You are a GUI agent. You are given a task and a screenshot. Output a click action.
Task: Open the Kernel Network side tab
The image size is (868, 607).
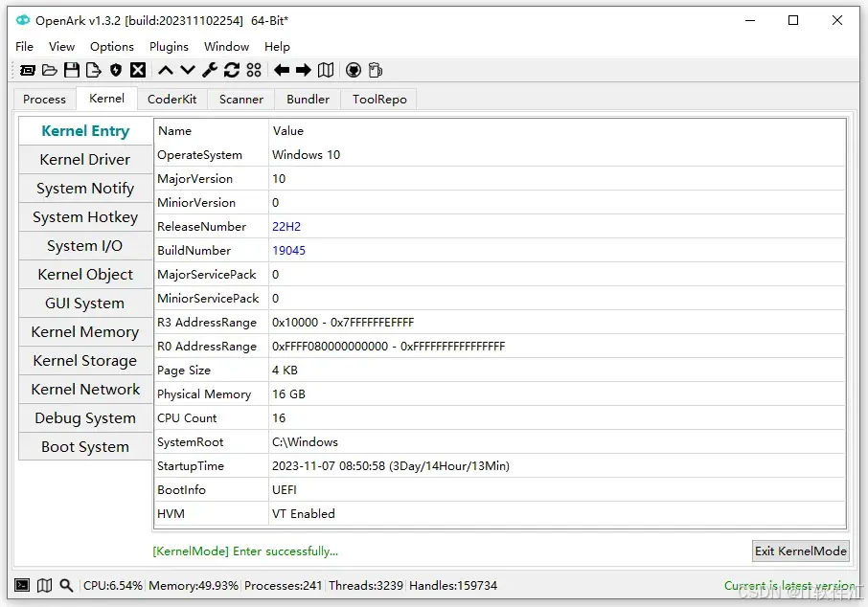(x=85, y=390)
